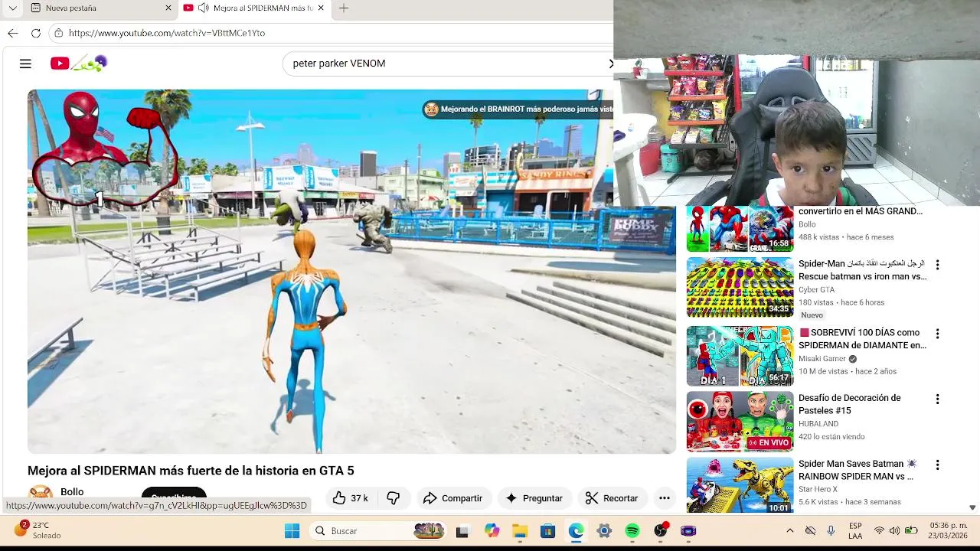Click the YouTube search box with peter parker VENOM
Image resolution: width=980 pixels, height=551 pixels.
tap(448, 64)
